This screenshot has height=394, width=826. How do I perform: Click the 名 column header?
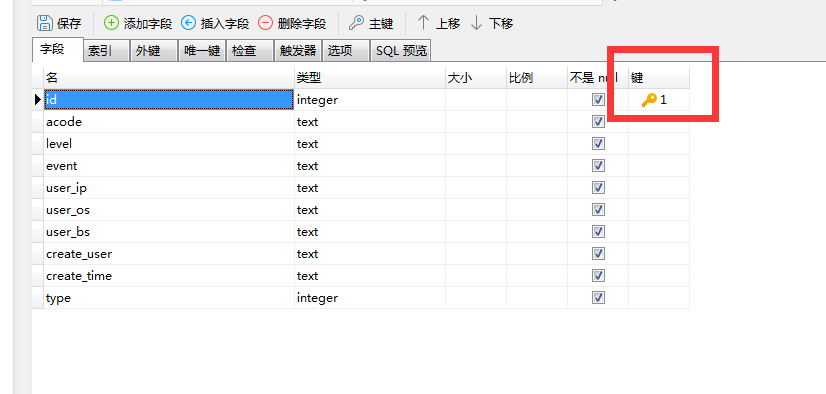tap(169, 78)
